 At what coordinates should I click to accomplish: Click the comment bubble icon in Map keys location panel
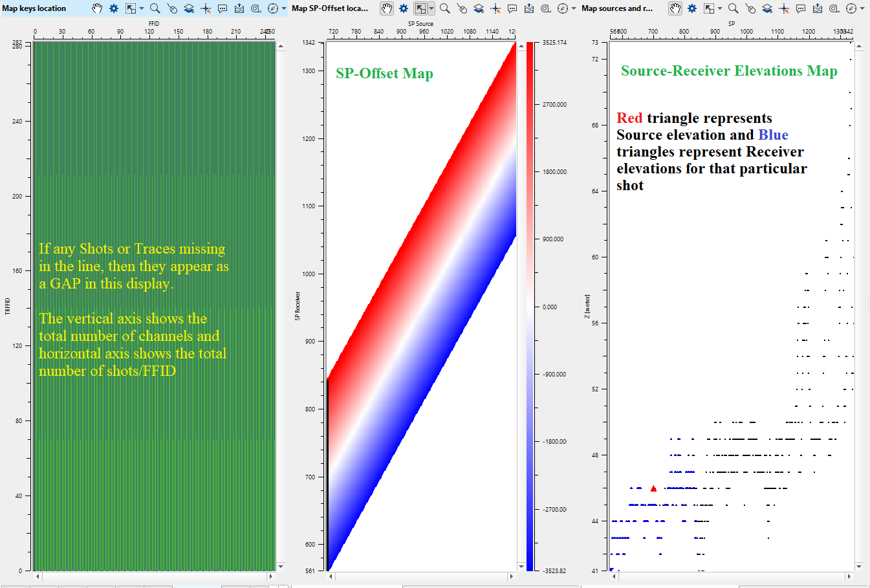223,8
